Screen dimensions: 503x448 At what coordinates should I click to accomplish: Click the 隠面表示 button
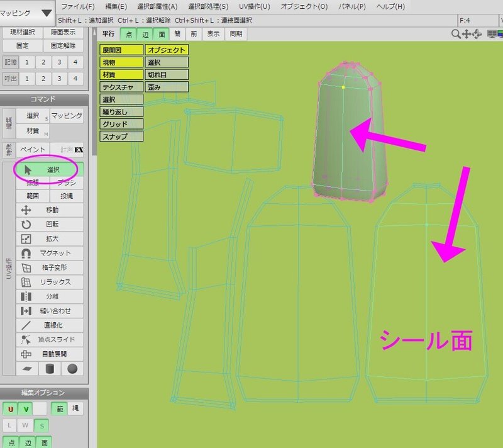(x=63, y=33)
